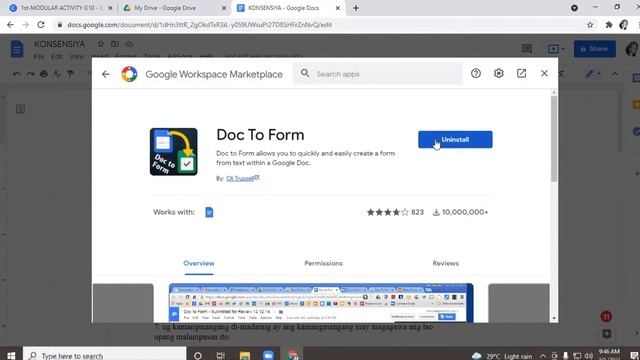Click scrollbar down arrow in Marketplace dialog
The image size is (640, 360).
(x=554, y=318)
